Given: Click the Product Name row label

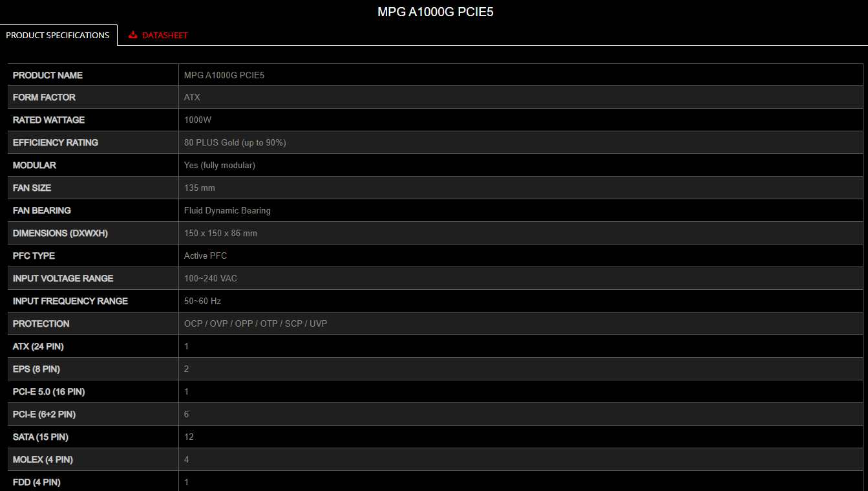Looking at the screenshot, I should 48,75.
